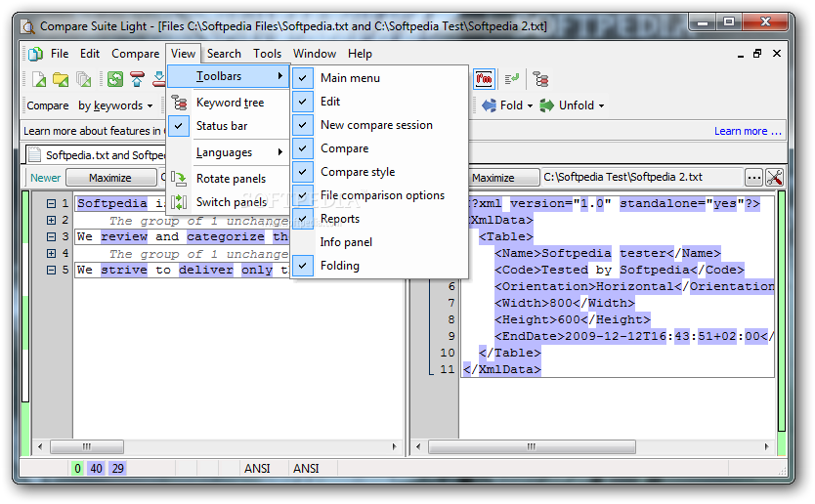Click the left panel horizontal scrollbar thumb
This screenshot has width=815, height=504.
pyautogui.click(x=87, y=446)
